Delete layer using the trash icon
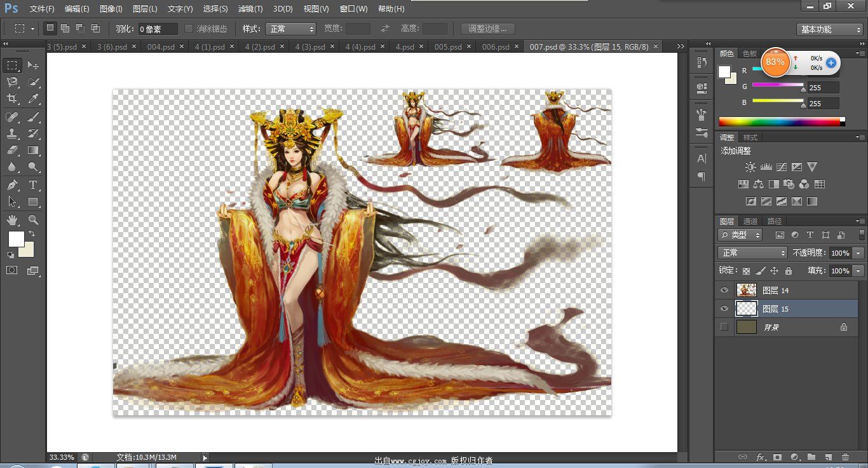The height and width of the screenshot is (468, 868). tap(845, 457)
